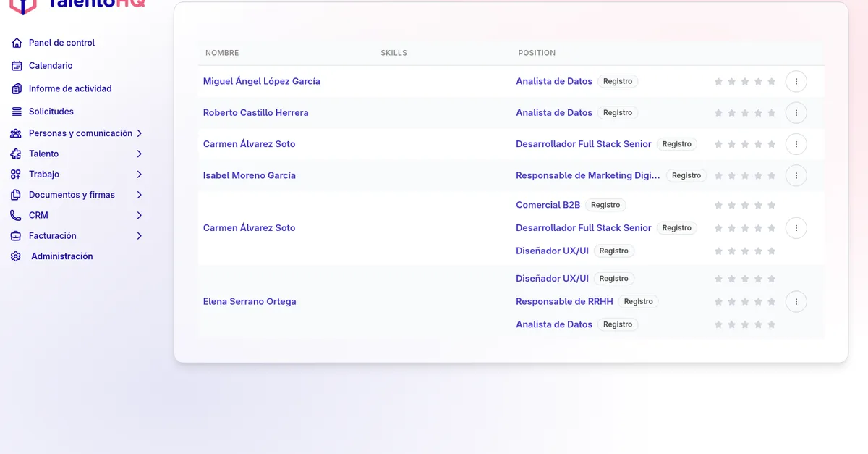Expand Documentos y firmas submenu chevron

tap(140, 195)
